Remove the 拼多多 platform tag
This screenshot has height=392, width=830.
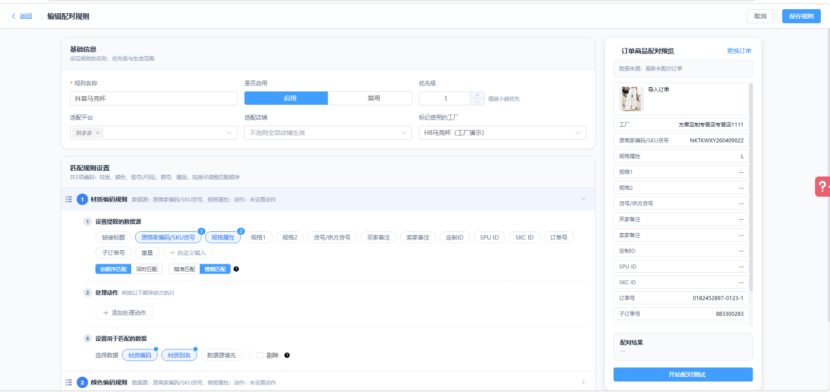pos(97,133)
